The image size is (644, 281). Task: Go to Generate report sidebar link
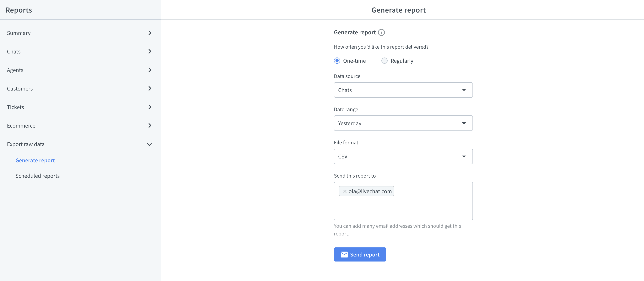point(35,161)
